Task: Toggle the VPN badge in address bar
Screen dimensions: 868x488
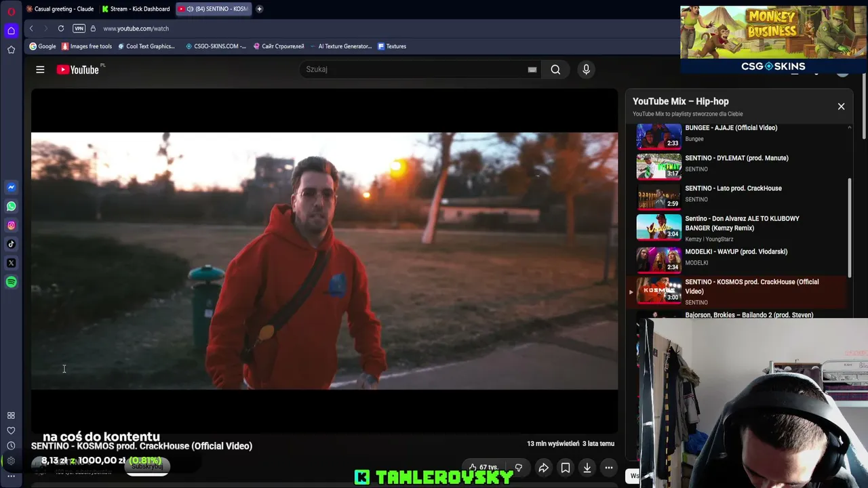Action: click(x=79, y=28)
